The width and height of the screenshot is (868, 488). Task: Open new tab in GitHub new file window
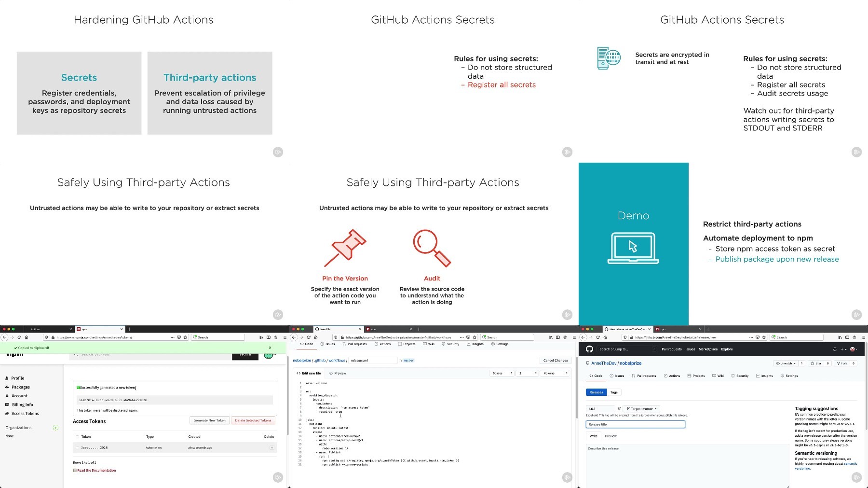(419, 329)
